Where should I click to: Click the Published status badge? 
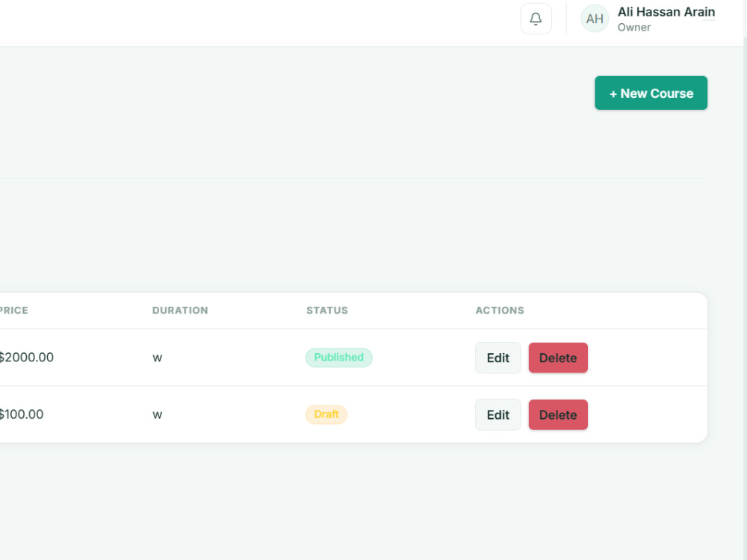tap(338, 358)
